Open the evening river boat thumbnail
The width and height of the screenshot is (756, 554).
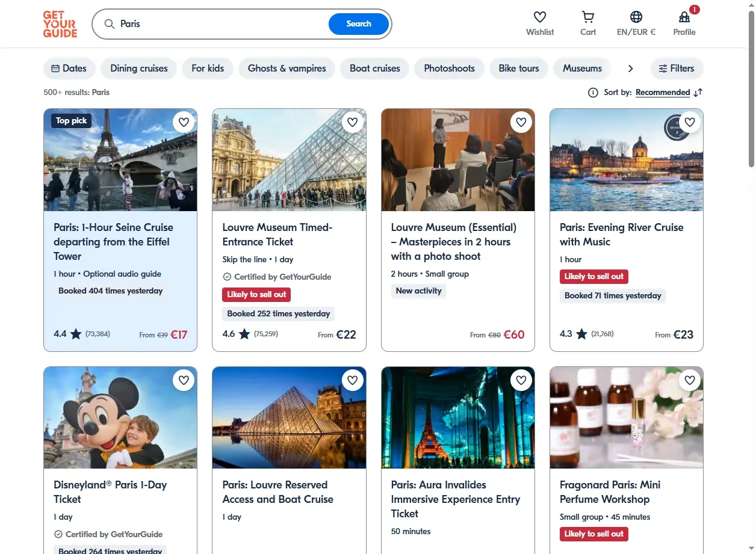pyautogui.click(x=627, y=160)
